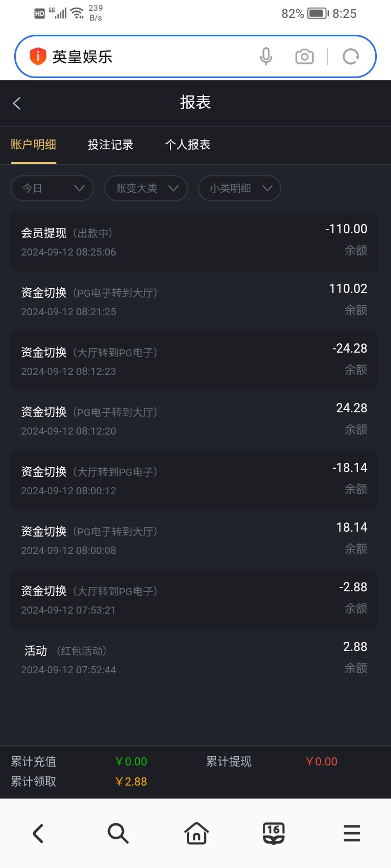Image resolution: width=391 pixels, height=868 pixels.
Task: Reload the page with refresh icon
Action: (x=351, y=56)
